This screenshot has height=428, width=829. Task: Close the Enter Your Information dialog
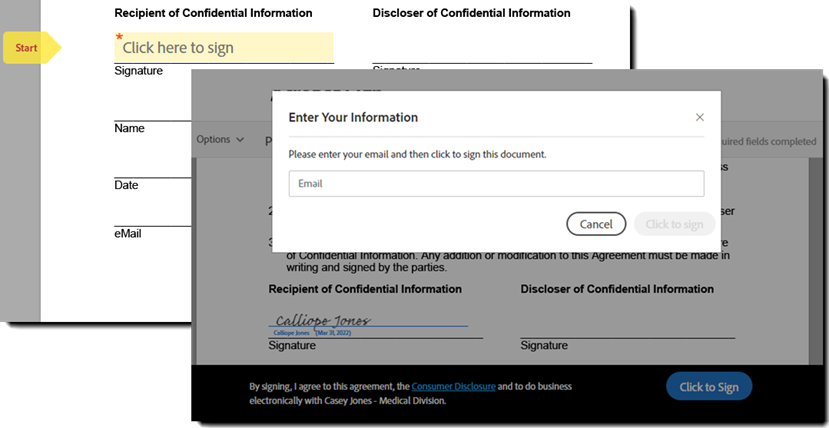coord(699,117)
